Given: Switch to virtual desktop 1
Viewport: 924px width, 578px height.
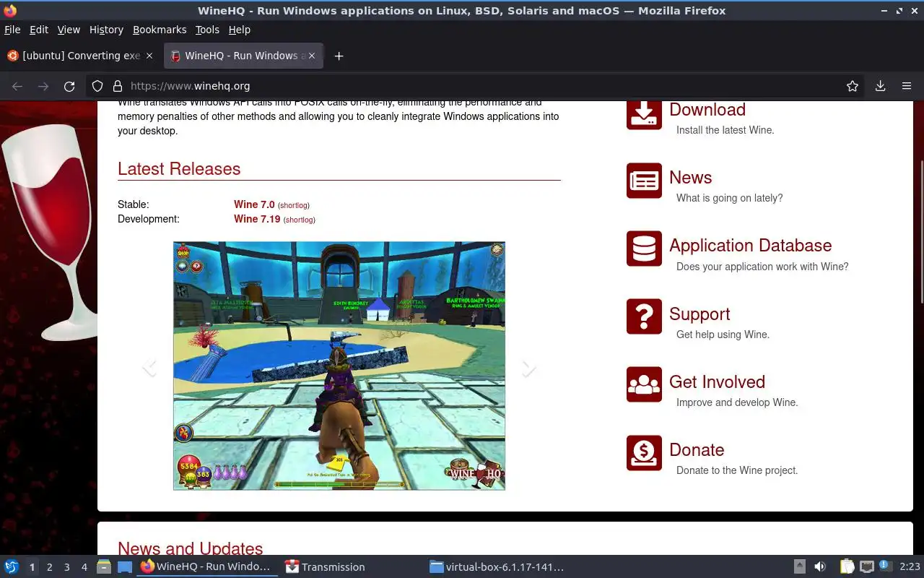Looking at the screenshot, I should click(x=32, y=567).
